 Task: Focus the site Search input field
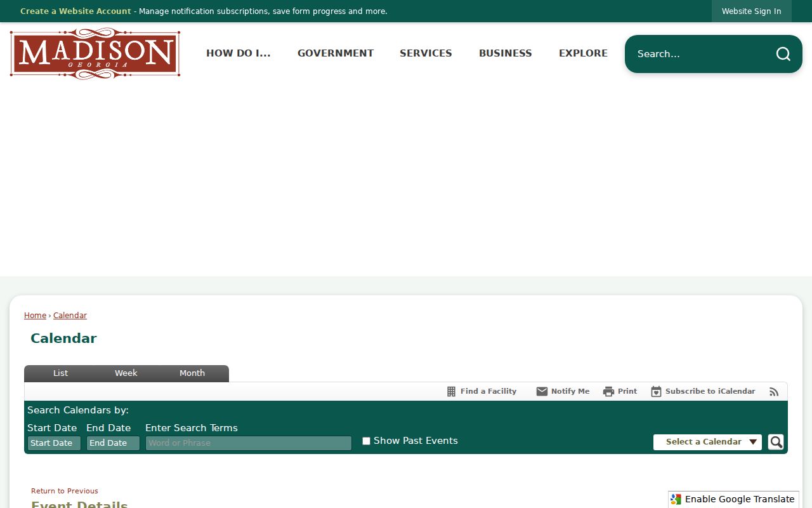point(701,54)
